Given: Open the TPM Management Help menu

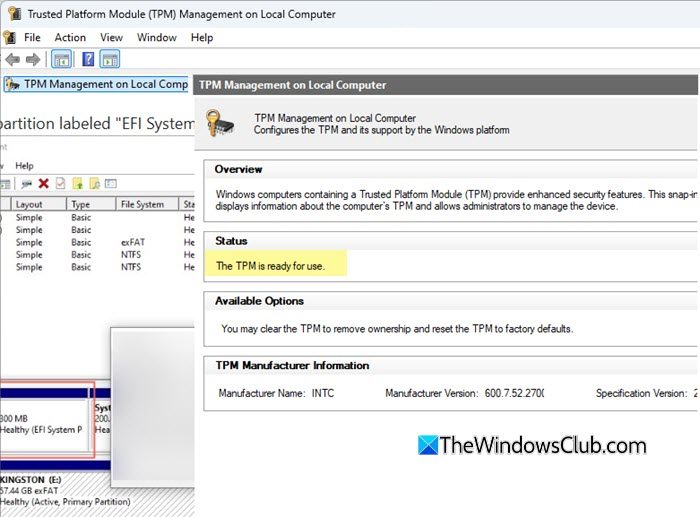Looking at the screenshot, I should click(202, 38).
